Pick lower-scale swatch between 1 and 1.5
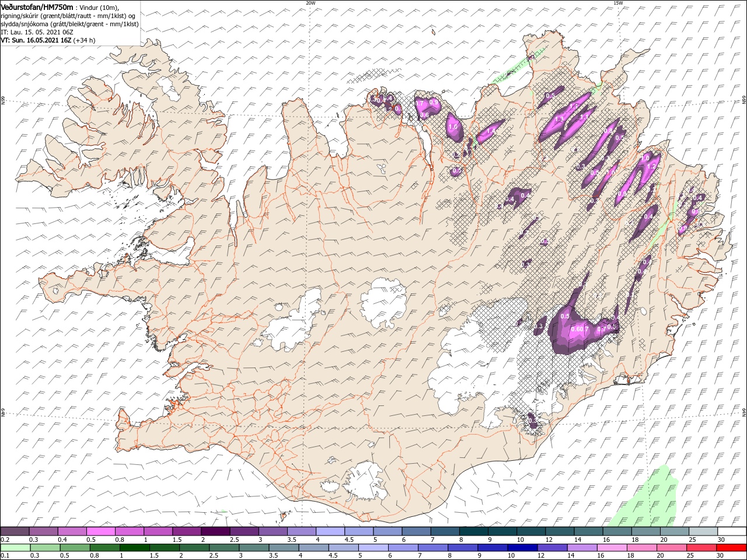747x560 pixels. 135,548
